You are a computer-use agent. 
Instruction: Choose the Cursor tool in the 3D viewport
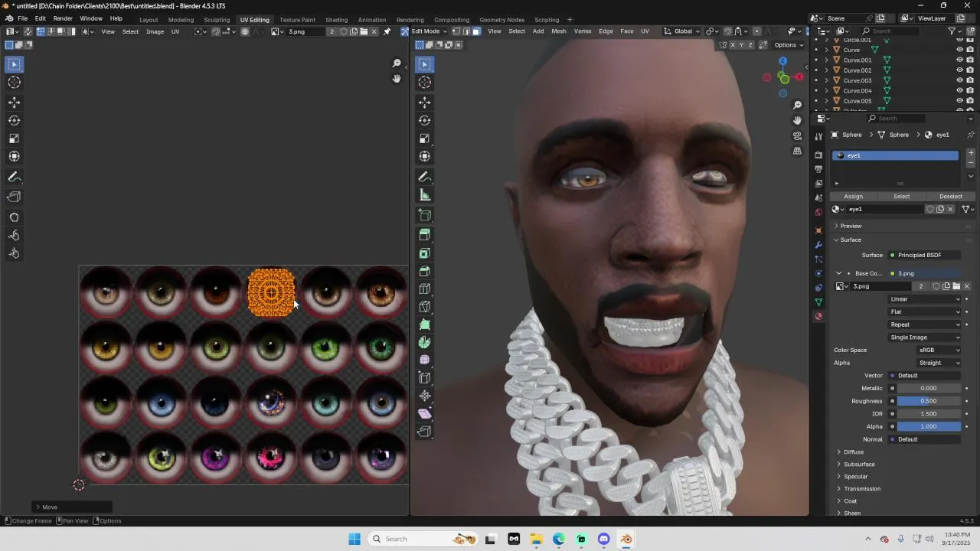click(x=425, y=82)
